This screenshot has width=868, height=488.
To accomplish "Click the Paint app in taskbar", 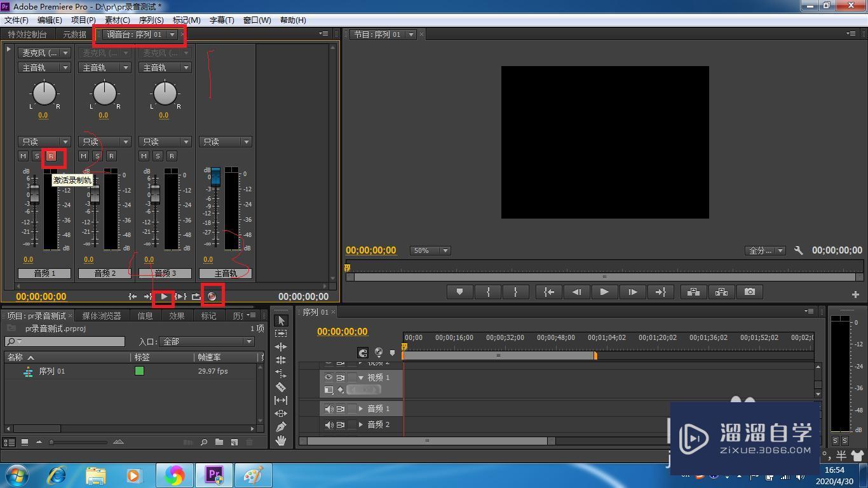I will 254,475.
